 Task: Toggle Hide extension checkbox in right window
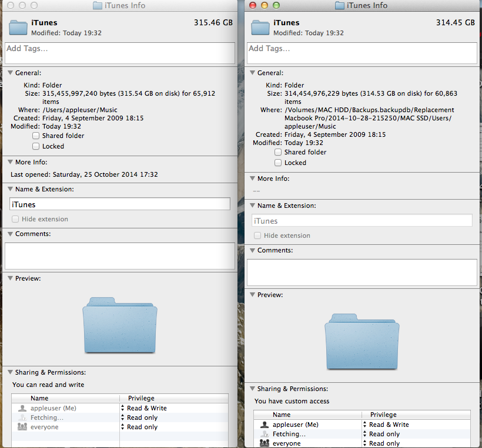pos(257,235)
